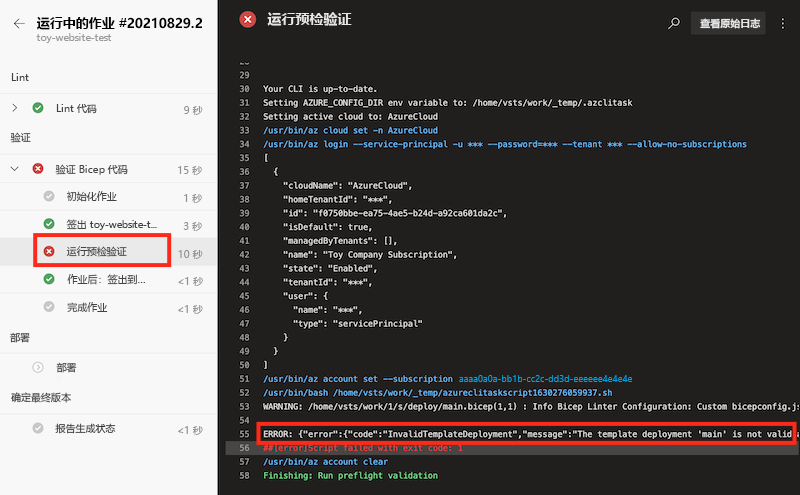Click the grey status icon beside 报告生成状态

click(38, 428)
